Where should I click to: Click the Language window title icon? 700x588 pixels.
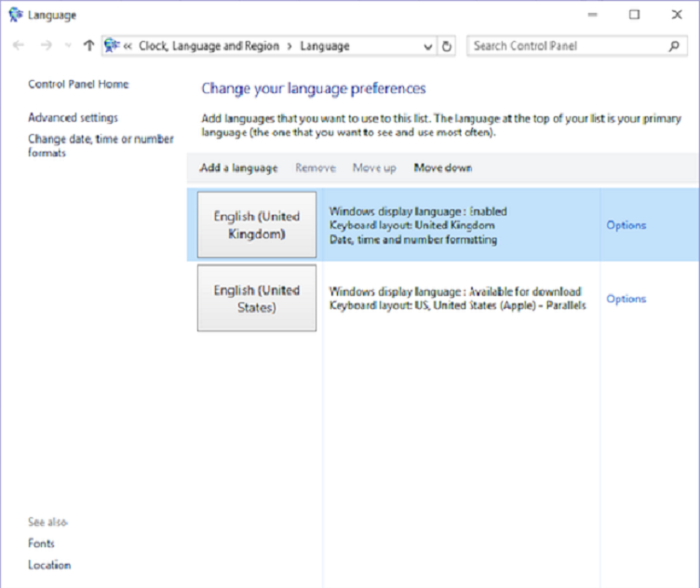[16, 15]
